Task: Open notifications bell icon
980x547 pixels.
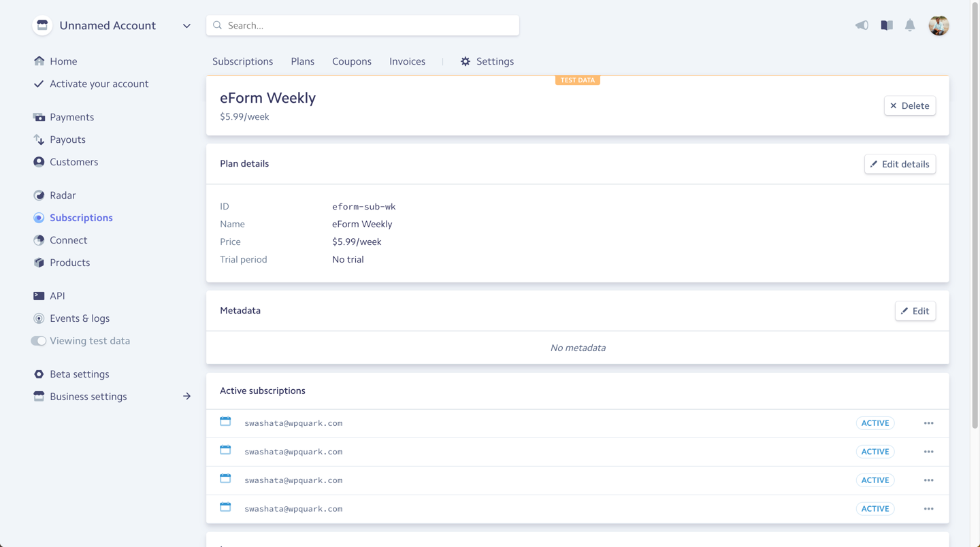Action: tap(910, 25)
